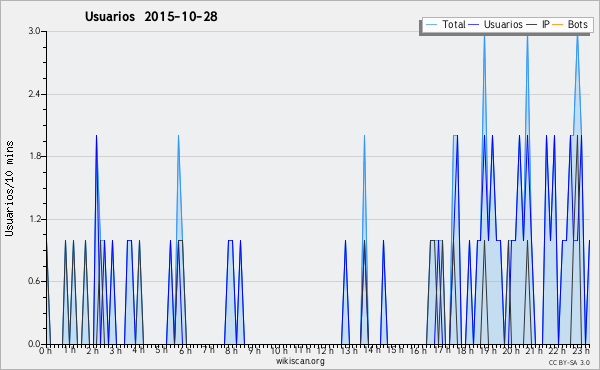
Task: Click the 0.6 y-axis value
Action: pyautogui.click(x=34, y=281)
